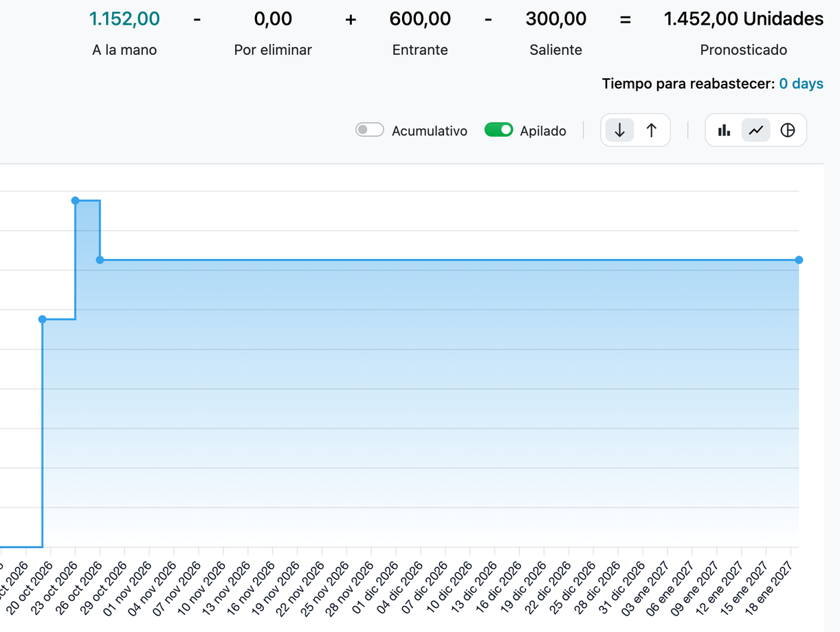Sort the chart in ascending order
The height and width of the screenshot is (632, 840).
tap(652, 130)
